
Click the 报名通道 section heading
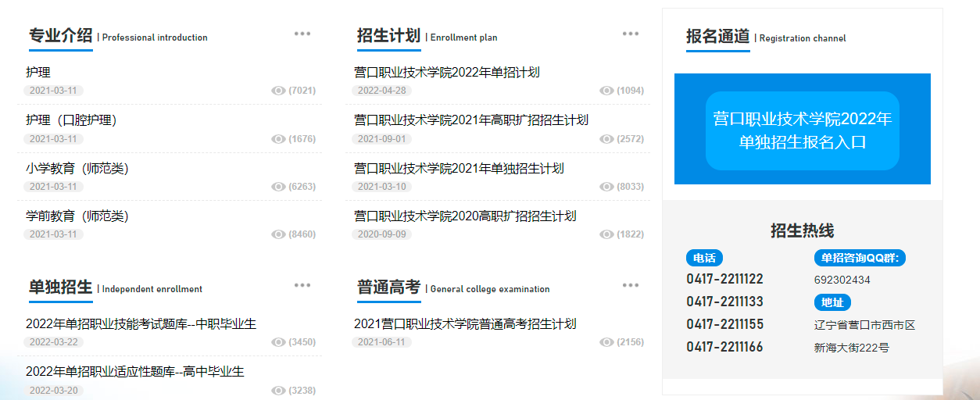click(x=718, y=37)
